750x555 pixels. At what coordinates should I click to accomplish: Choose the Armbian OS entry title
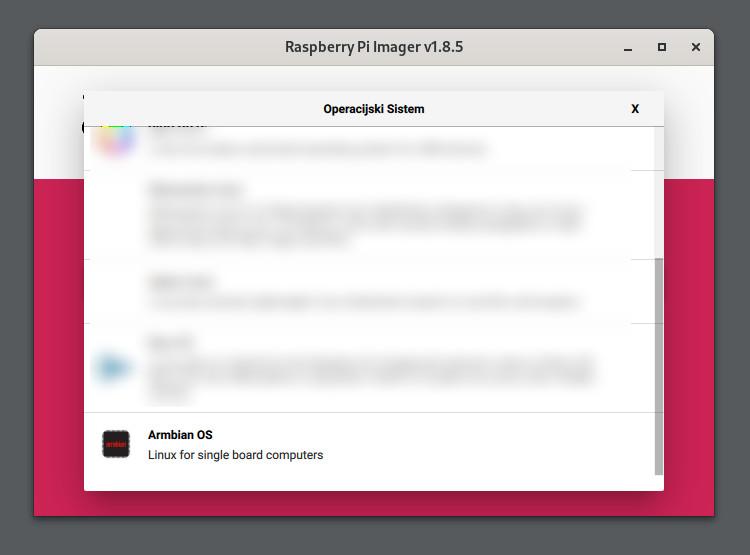point(180,435)
